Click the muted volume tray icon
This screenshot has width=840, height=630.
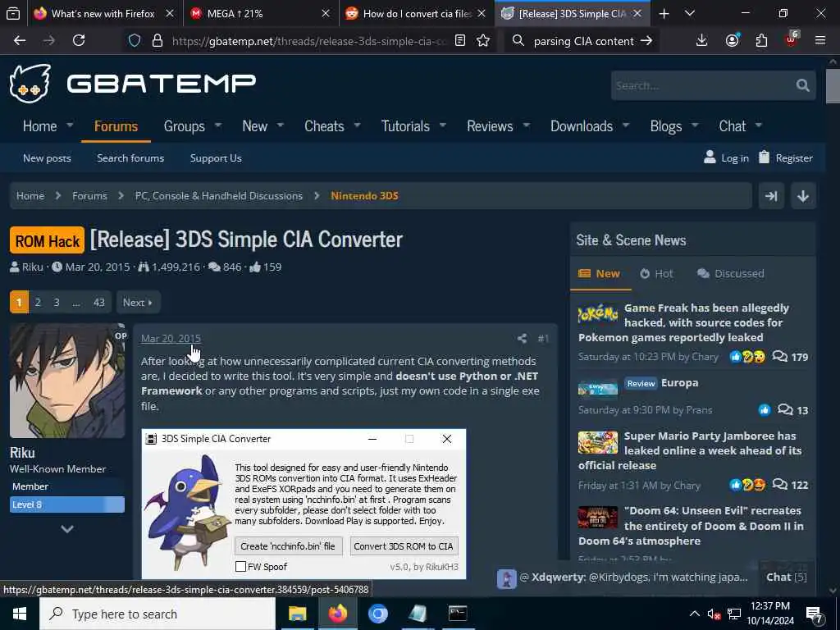[x=713, y=614]
